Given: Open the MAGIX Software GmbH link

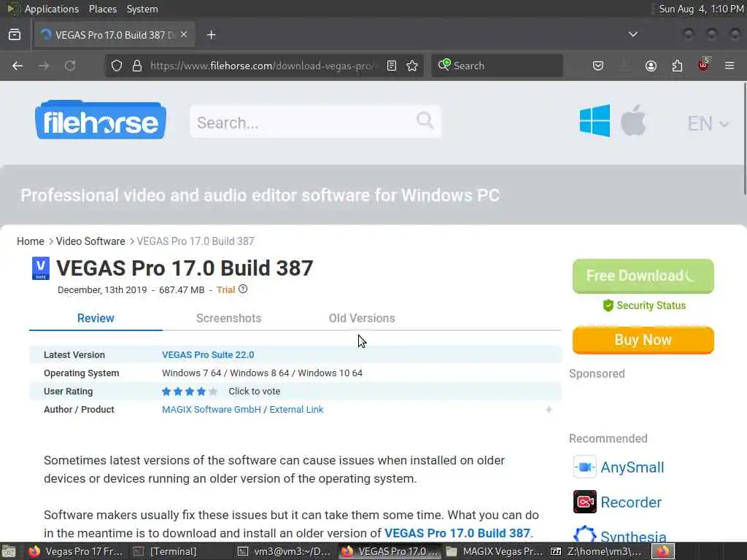Looking at the screenshot, I should click(212, 410).
